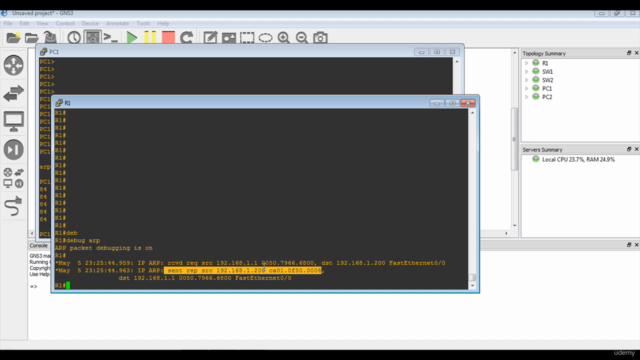The height and width of the screenshot is (360, 640).
Task: Open the File menu
Action: 8,23
